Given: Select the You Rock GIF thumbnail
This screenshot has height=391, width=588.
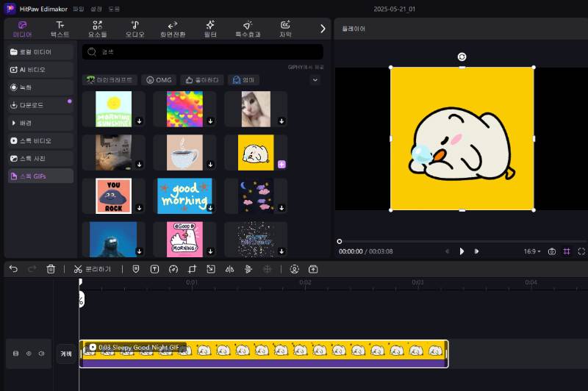Looking at the screenshot, I should (113, 195).
